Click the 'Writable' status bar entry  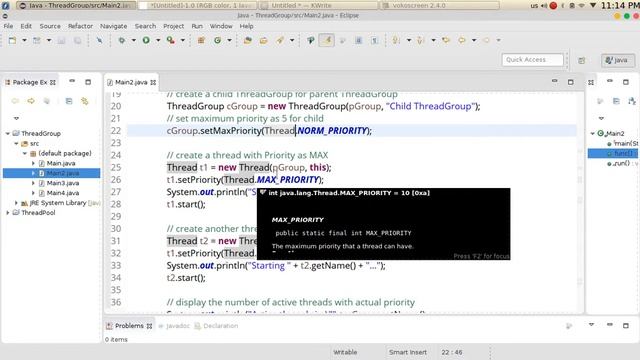[x=345, y=352]
